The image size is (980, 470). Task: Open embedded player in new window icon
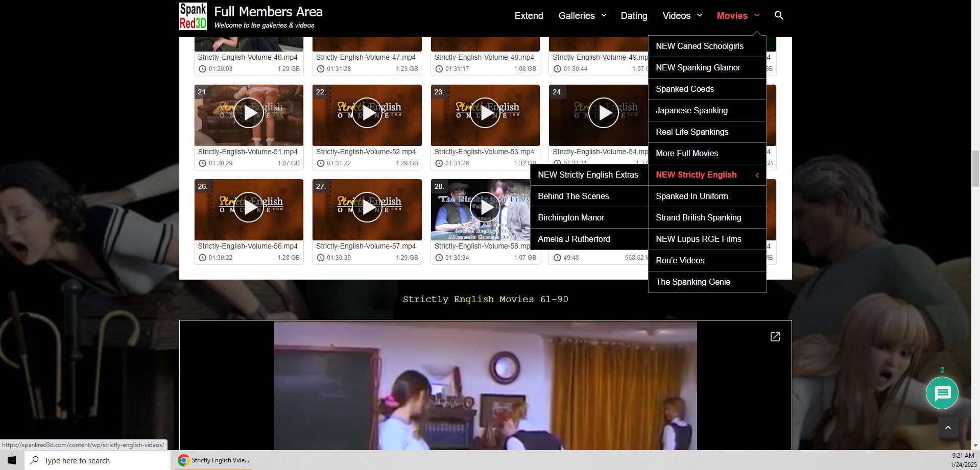[x=775, y=337]
